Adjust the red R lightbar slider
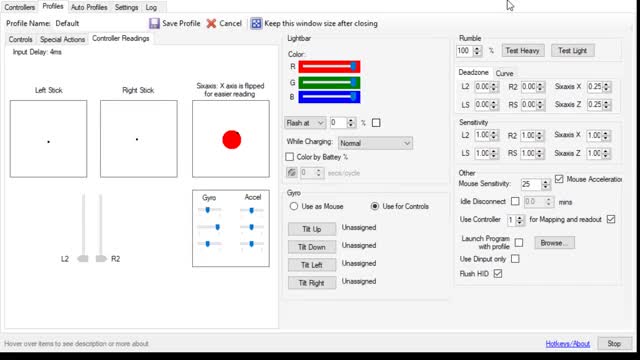The width and height of the screenshot is (640, 360). click(x=329, y=67)
